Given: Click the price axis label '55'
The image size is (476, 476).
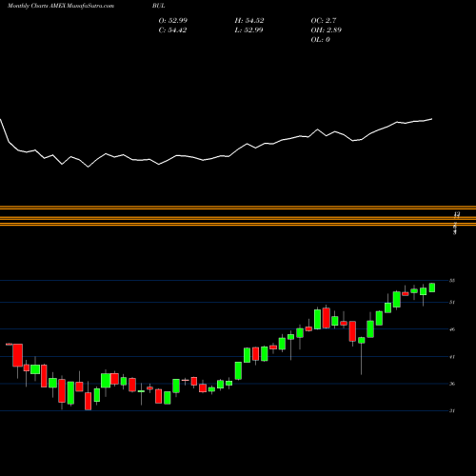Looking at the screenshot, I should click(x=452, y=281).
